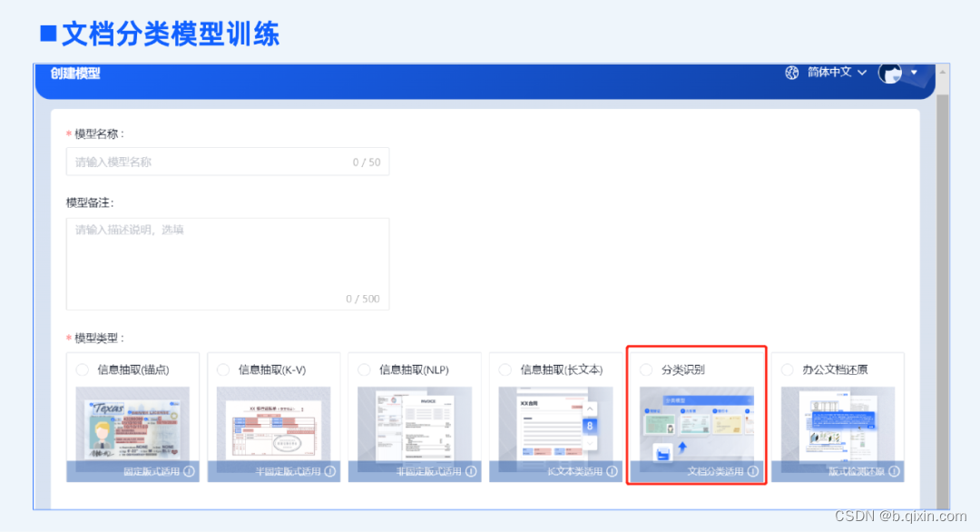980x532 pixels.
Task: Click the scrollbar up arrow
Action: coord(943,73)
